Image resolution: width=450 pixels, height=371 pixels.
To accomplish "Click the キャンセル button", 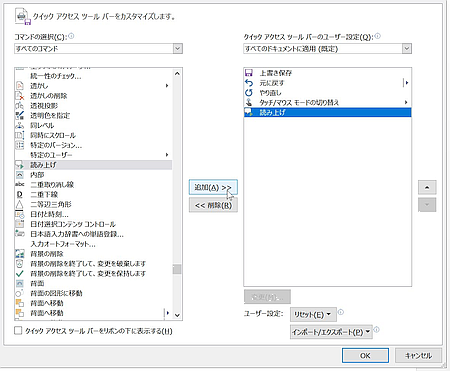I will [x=418, y=356].
